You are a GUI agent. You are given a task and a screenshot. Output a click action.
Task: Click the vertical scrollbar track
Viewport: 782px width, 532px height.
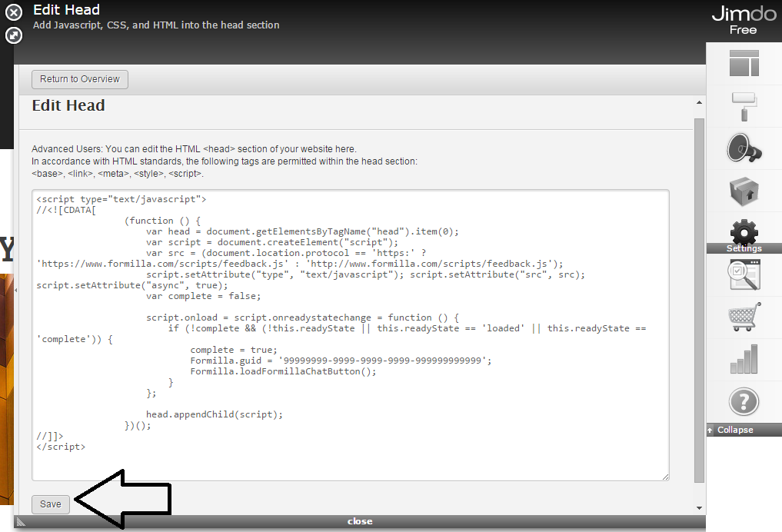(699, 300)
